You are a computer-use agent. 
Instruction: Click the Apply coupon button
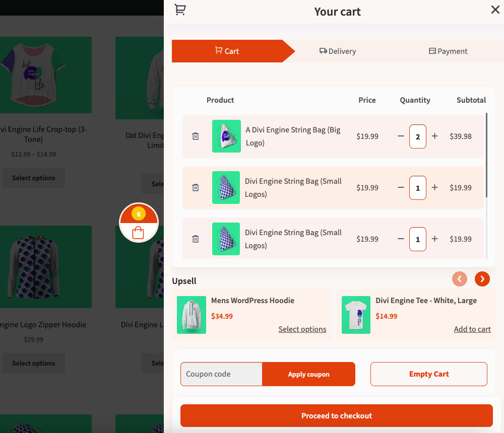click(308, 374)
